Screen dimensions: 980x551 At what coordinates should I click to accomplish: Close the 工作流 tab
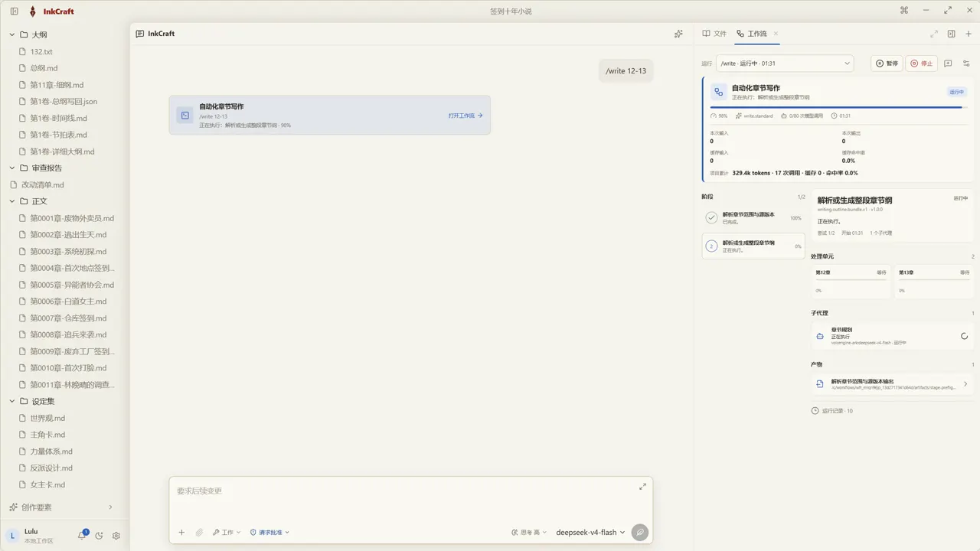(x=776, y=34)
